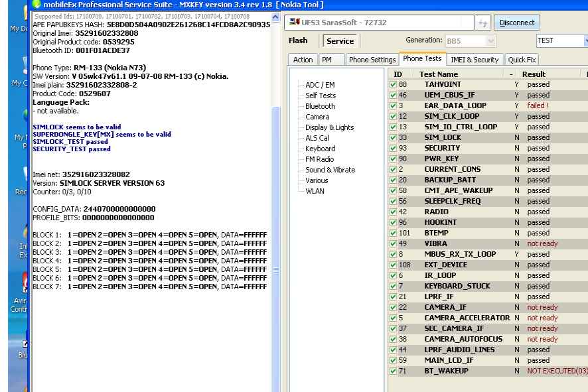The width and height of the screenshot is (588, 392).
Task: Click the Disconnect button
Action: 517,23
